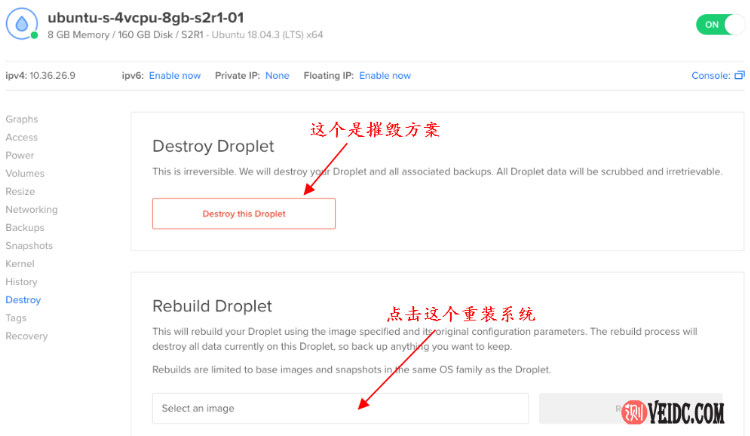The height and width of the screenshot is (436, 750).
Task: Open Select an image dropdown
Action: (x=340, y=408)
